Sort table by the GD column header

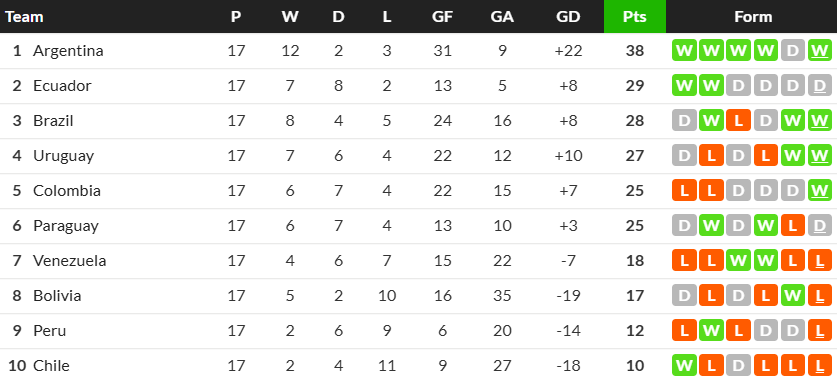coord(568,17)
